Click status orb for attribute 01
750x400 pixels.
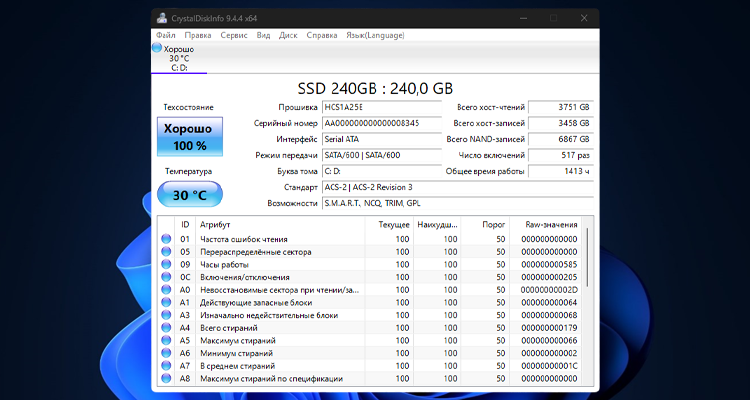pos(166,239)
